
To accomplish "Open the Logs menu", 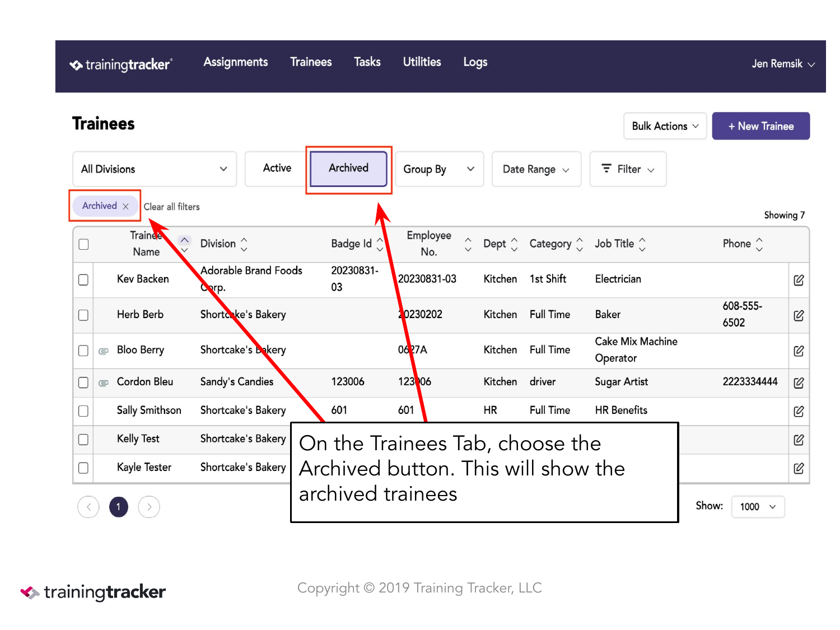I will (475, 62).
